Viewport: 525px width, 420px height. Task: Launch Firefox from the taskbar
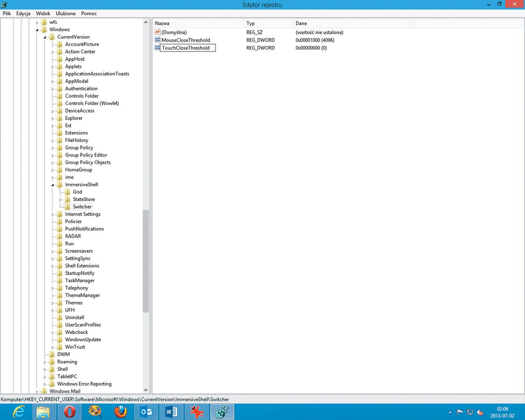coord(120,411)
